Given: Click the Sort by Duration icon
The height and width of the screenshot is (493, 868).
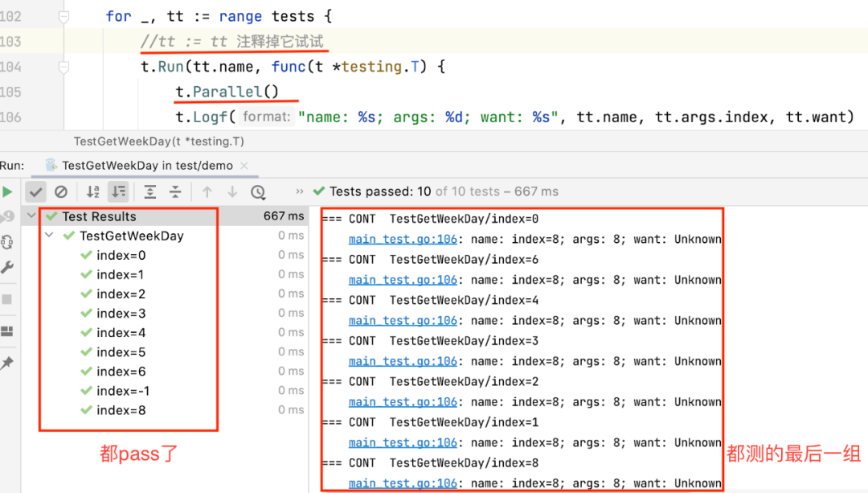Looking at the screenshot, I should pyautogui.click(x=118, y=192).
